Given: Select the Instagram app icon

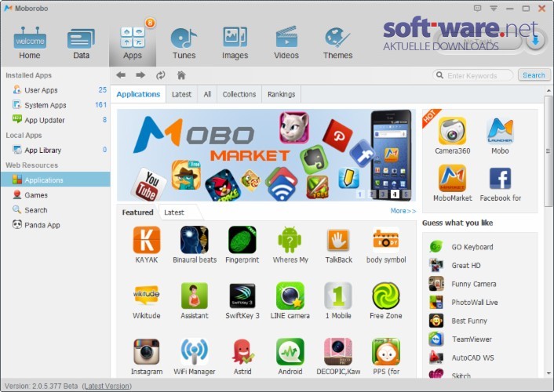Looking at the screenshot, I should [147, 352].
